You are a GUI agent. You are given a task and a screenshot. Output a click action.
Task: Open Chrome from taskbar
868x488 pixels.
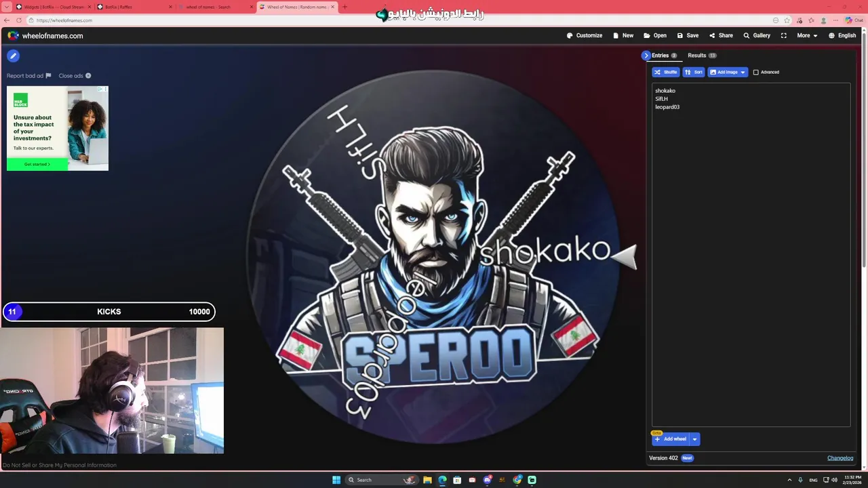[517, 480]
